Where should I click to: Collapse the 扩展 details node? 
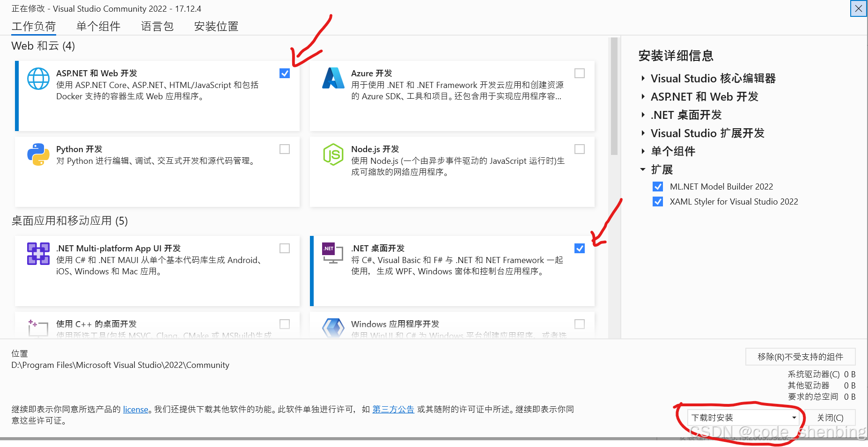click(643, 170)
